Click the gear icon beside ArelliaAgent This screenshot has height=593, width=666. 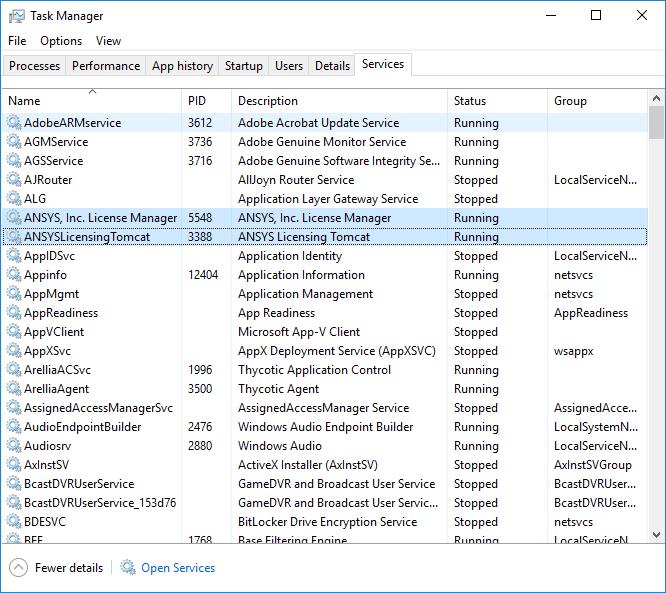click(14, 389)
